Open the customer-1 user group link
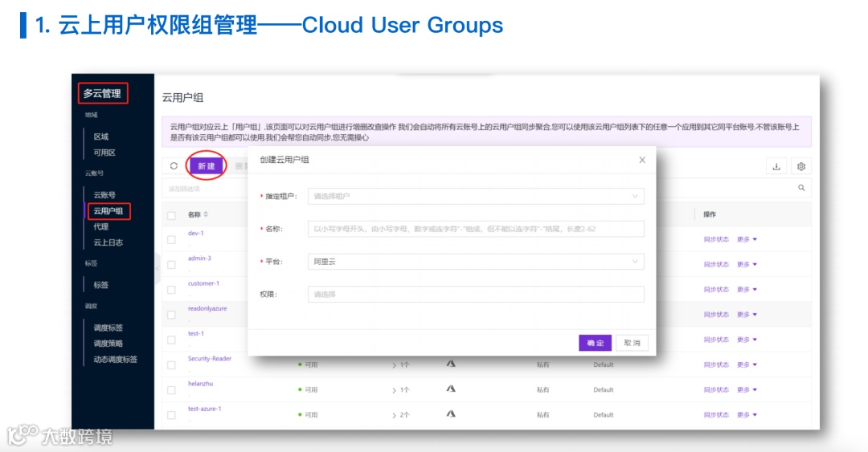This screenshot has width=868, height=452. coord(203,283)
